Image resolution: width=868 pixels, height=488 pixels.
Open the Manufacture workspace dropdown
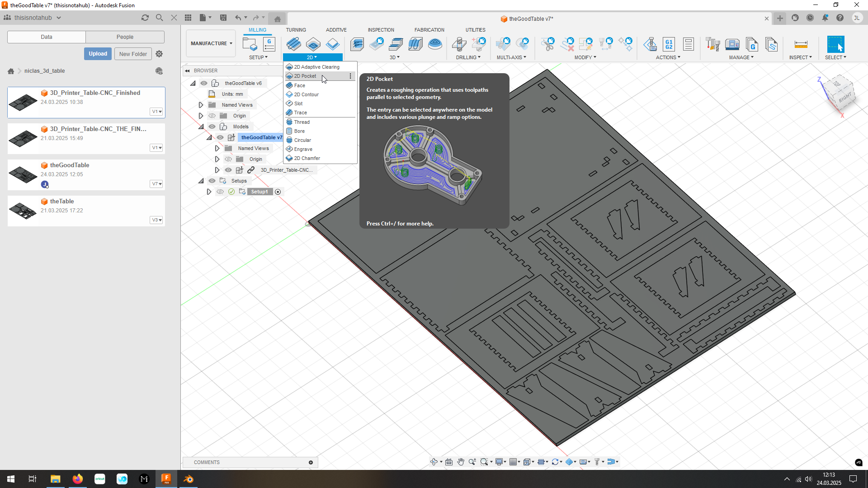click(x=211, y=43)
